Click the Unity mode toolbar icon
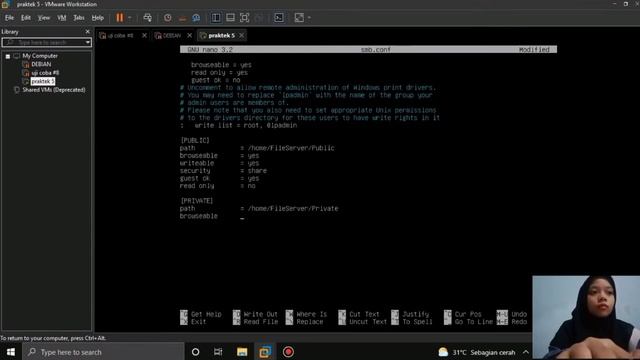The width and height of the screenshot is (640, 360). click(259, 18)
